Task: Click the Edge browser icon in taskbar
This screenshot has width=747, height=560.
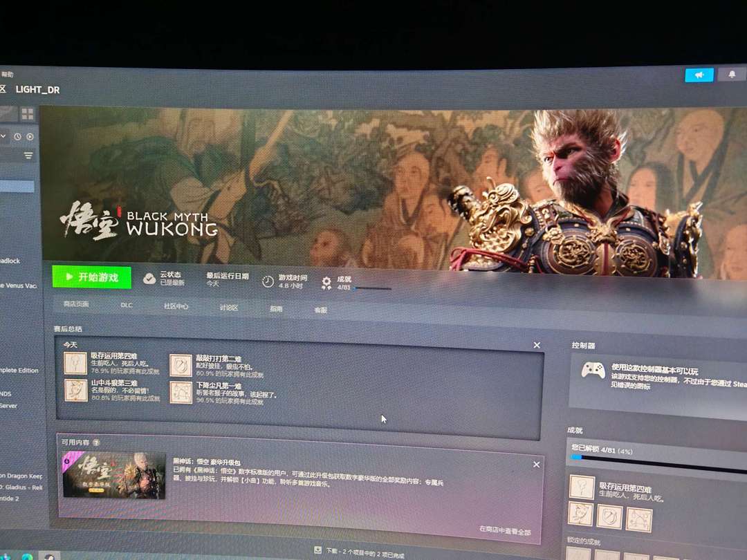Action: coord(27,557)
